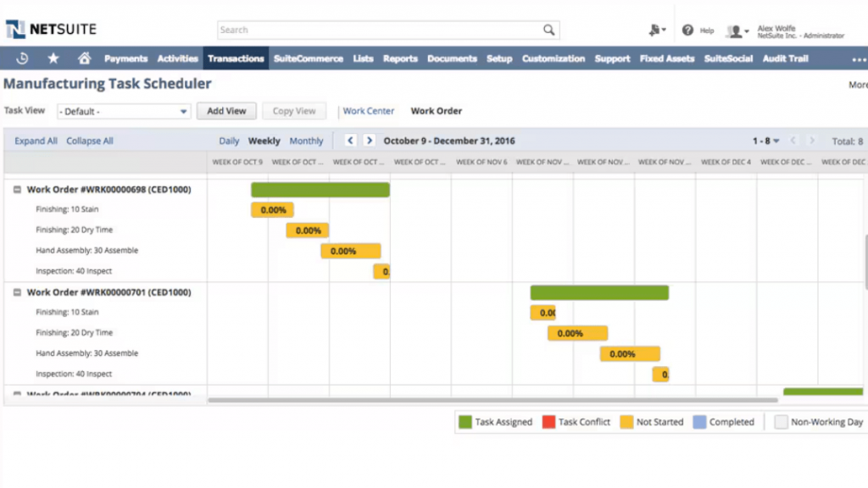This screenshot has width=868, height=488.
Task: Go to the Home icon
Action: tap(84, 58)
